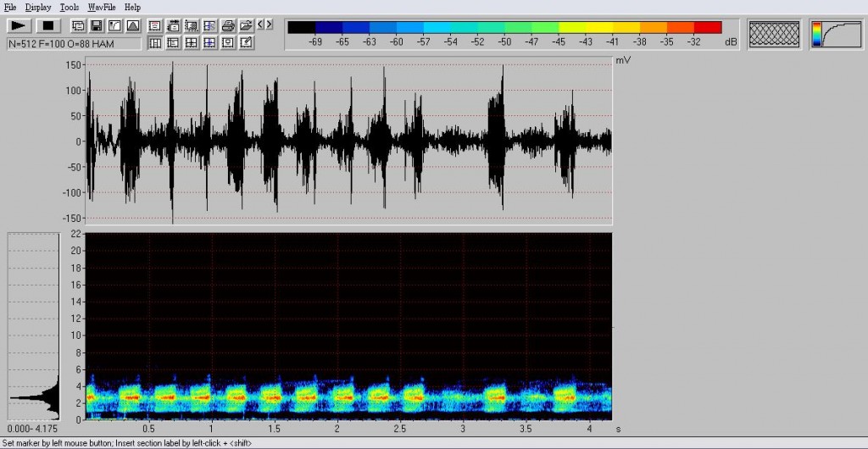The width and height of the screenshot is (868, 449).
Task: Click the overlapping windows icon
Action: 78,25
